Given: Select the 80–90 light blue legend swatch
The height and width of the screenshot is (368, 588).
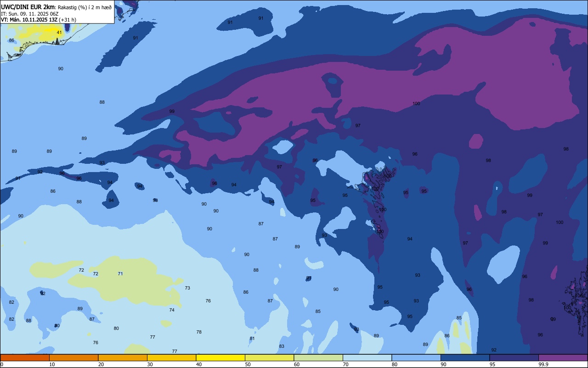Looking at the screenshot, I should coord(416,357).
